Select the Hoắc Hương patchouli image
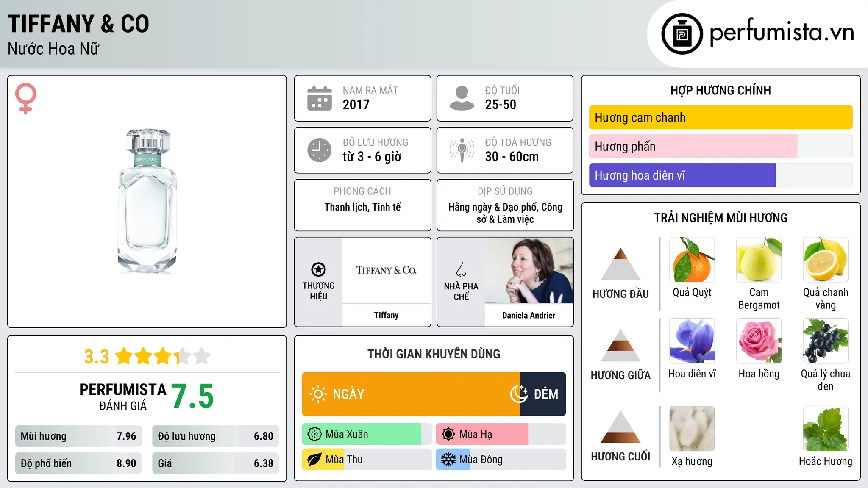868x488 pixels. [x=826, y=429]
